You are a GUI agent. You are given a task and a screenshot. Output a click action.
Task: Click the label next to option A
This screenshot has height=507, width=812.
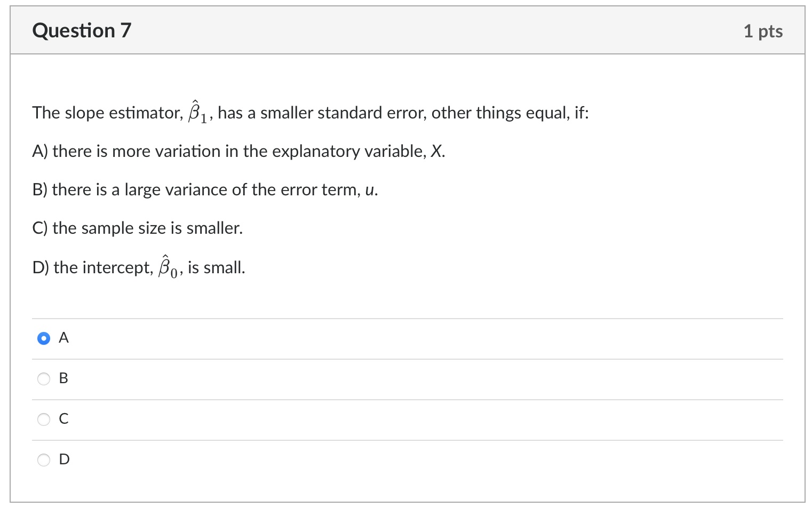[64, 338]
